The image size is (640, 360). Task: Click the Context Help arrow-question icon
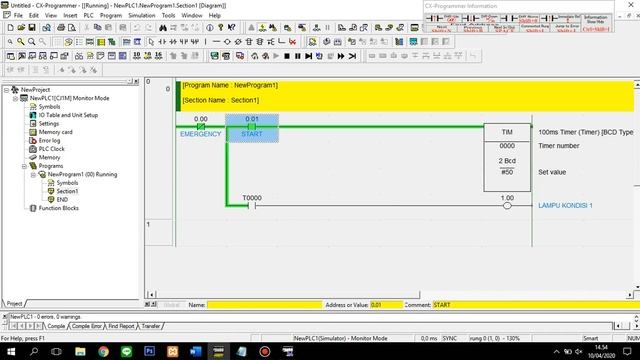231,28
